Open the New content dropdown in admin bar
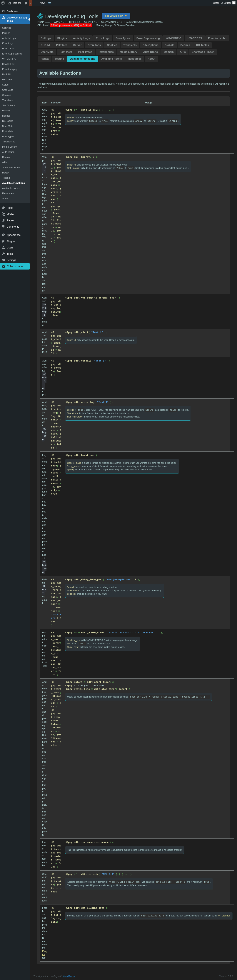Viewport: 237px width, 980px height. 40,3
